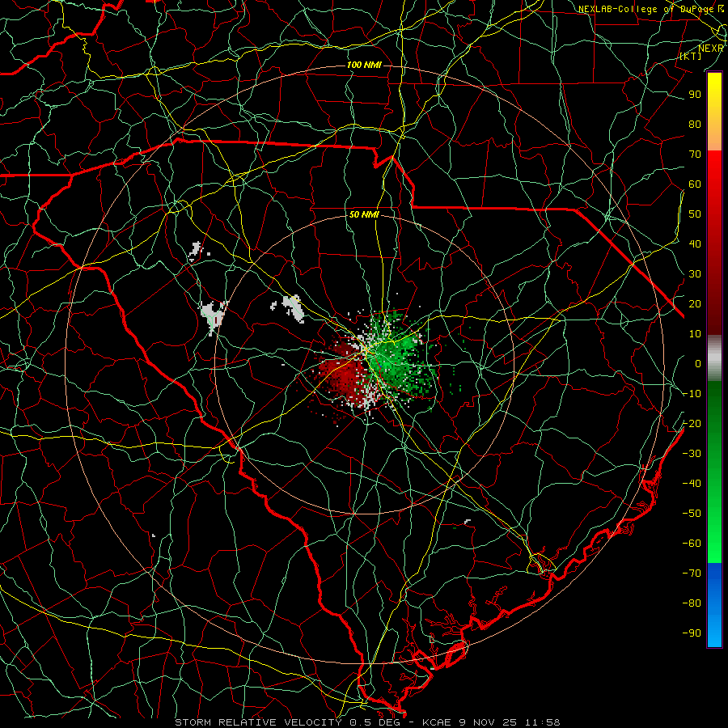Click the 20 value on the velocity scale
This screenshot has height=728, width=728.
pos(695,304)
